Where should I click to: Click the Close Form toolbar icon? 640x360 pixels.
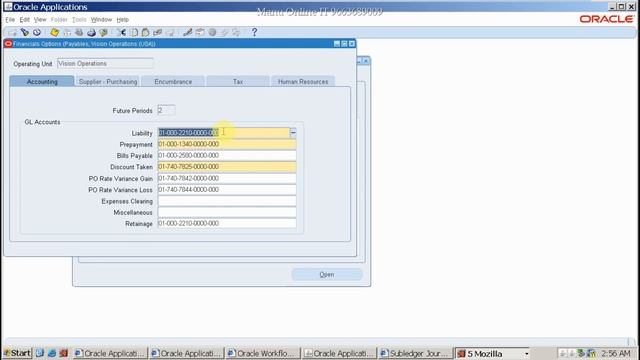pos(104,32)
